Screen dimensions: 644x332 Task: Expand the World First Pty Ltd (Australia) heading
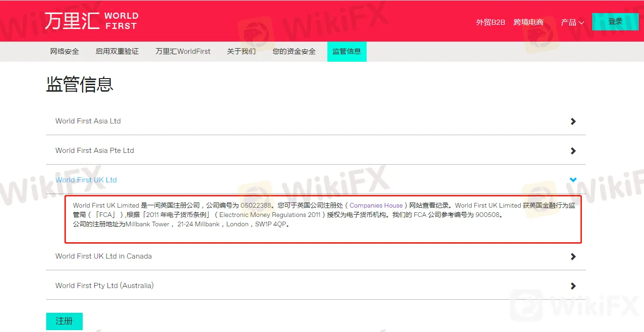tap(104, 286)
